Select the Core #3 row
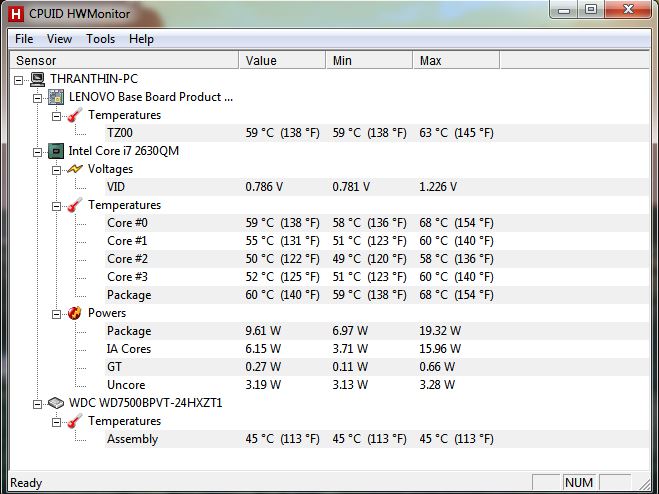Viewport: 659px width, 494px height. (x=376, y=277)
